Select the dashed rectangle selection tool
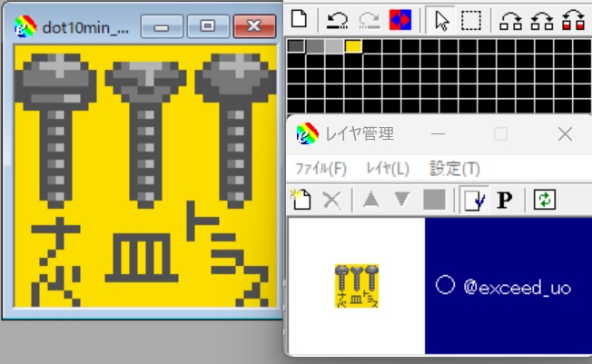This screenshot has height=364, width=592. coord(471,20)
